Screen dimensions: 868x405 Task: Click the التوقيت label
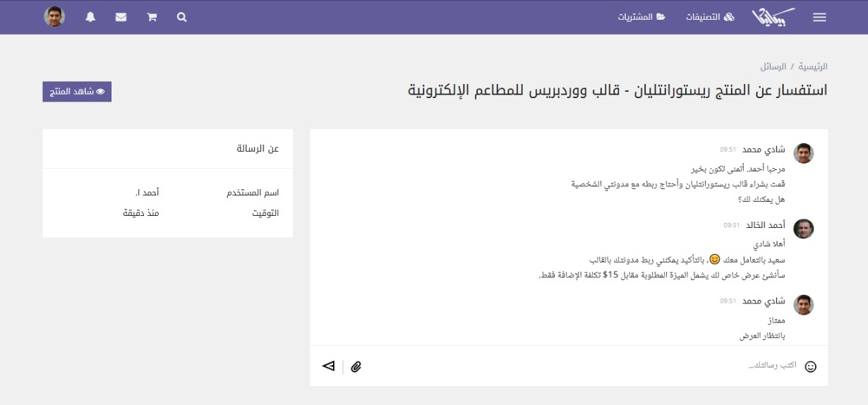point(265,212)
